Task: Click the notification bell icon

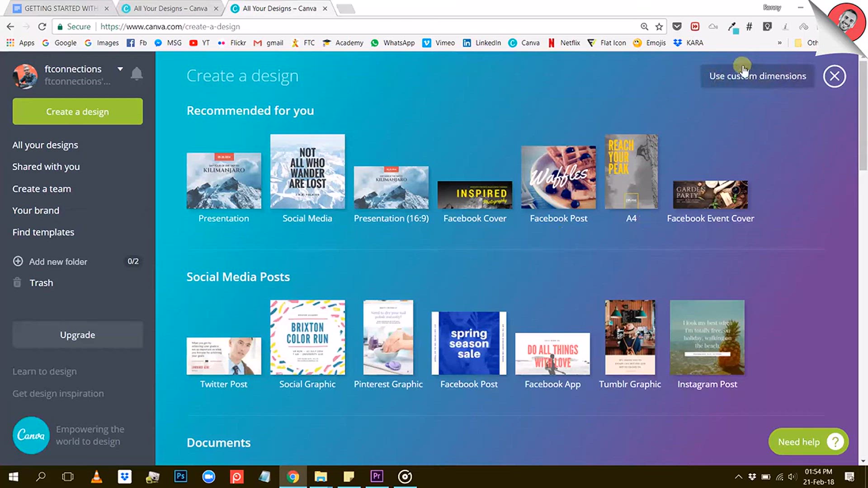Action: point(137,74)
